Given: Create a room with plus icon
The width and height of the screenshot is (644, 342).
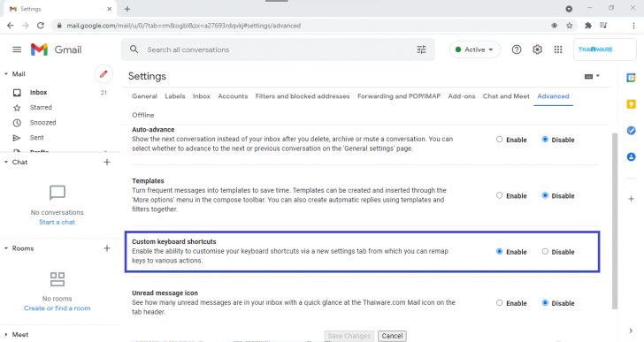Looking at the screenshot, I should 107,248.
